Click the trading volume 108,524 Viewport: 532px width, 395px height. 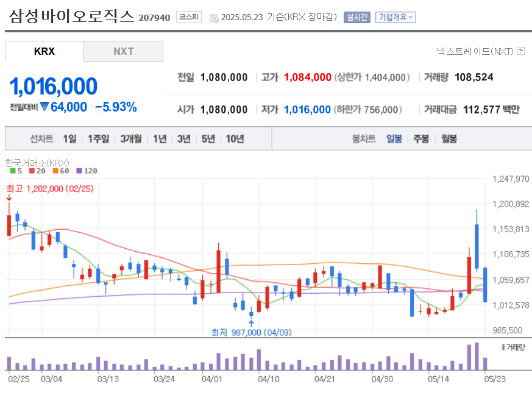[x=473, y=77]
